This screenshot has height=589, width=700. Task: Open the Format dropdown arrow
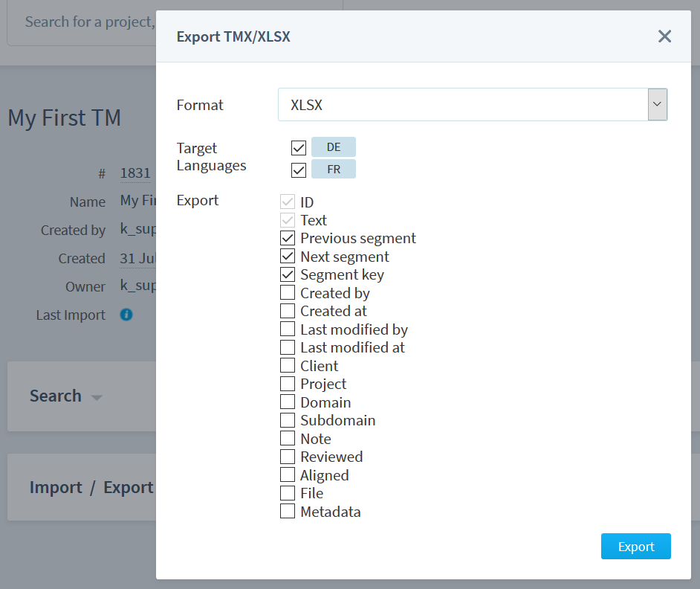[657, 105]
